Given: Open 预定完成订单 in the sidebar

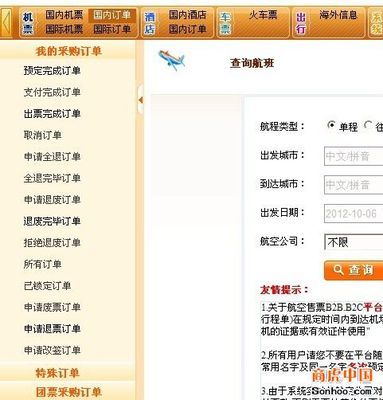Looking at the screenshot, I should click(x=52, y=71).
